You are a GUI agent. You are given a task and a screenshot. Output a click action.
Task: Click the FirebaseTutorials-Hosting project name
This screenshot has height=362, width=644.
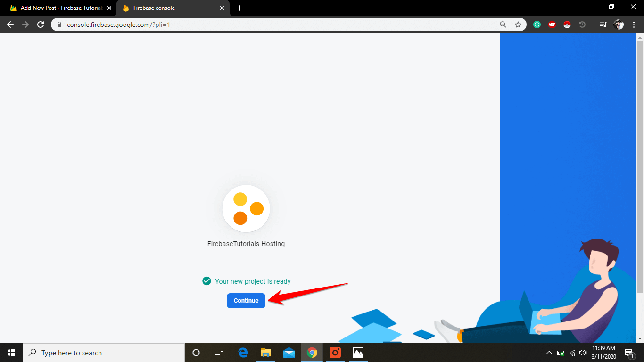click(x=246, y=244)
